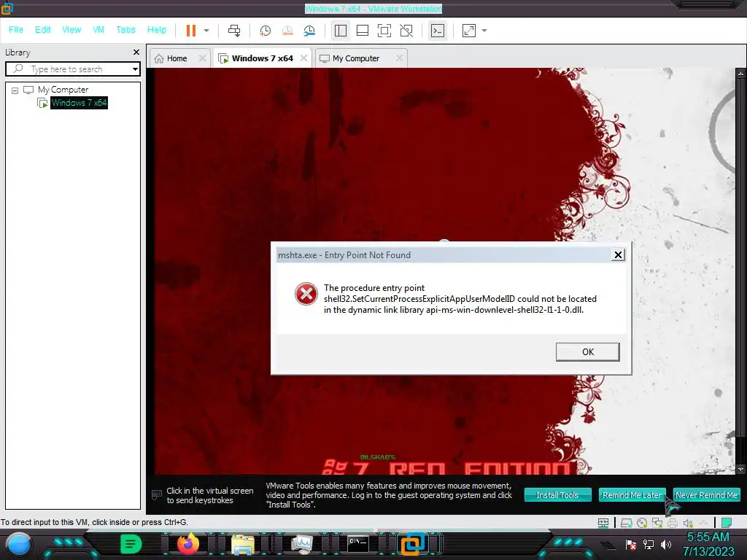Click the hard disk device status icon
747x560 pixels.
(x=627, y=523)
